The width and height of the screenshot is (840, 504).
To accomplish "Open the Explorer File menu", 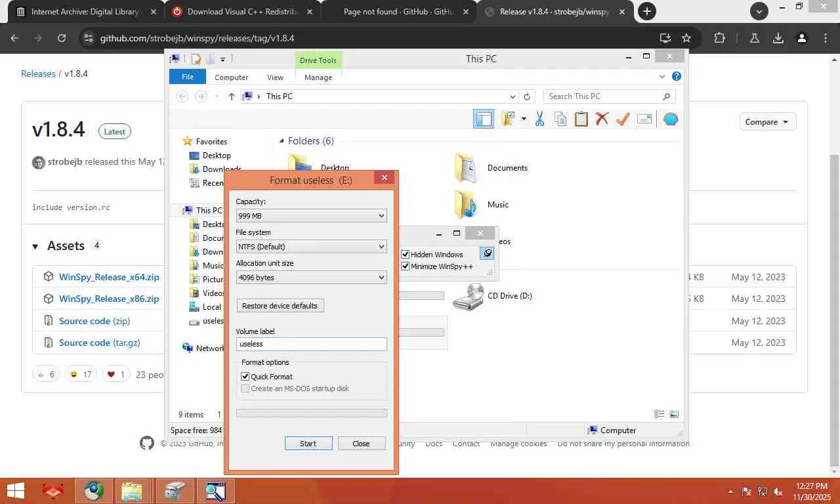I will [188, 77].
